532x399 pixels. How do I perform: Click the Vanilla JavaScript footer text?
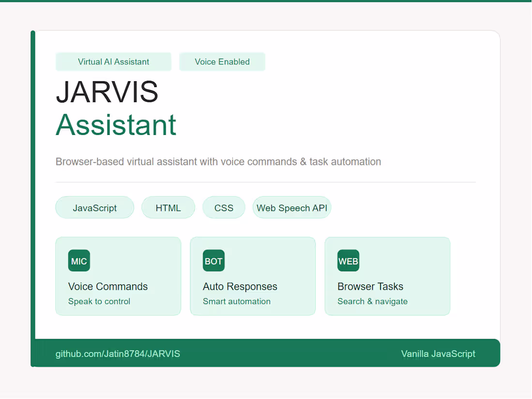tap(438, 354)
